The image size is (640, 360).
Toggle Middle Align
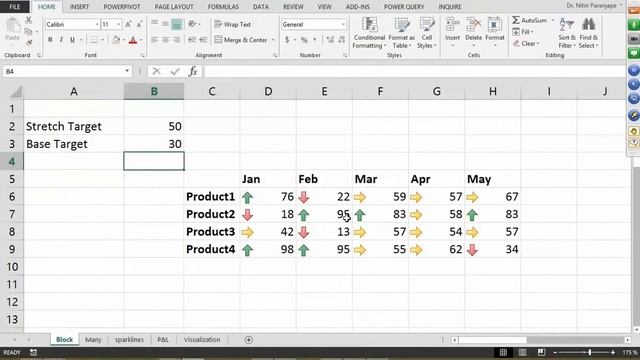(x=165, y=24)
